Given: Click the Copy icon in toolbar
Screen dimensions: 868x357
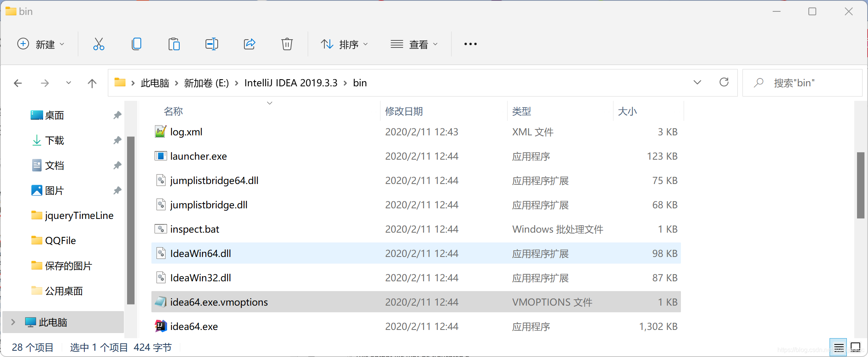Looking at the screenshot, I should (136, 44).
